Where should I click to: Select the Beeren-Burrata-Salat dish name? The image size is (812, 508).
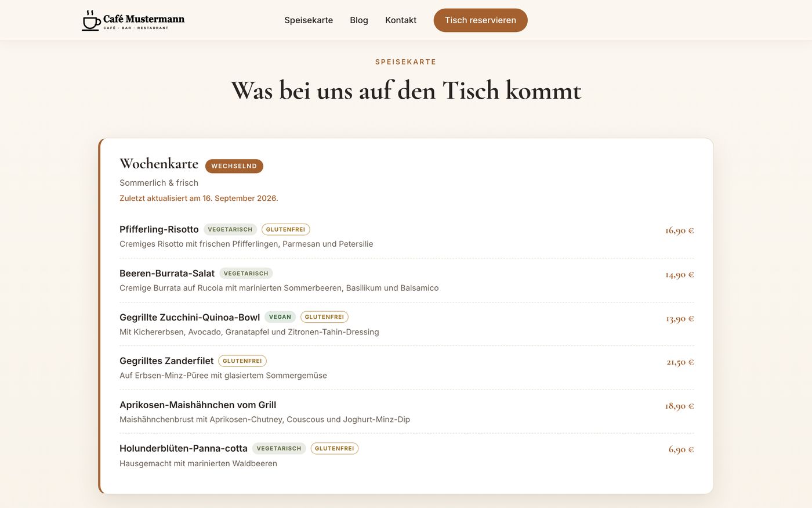167,273
